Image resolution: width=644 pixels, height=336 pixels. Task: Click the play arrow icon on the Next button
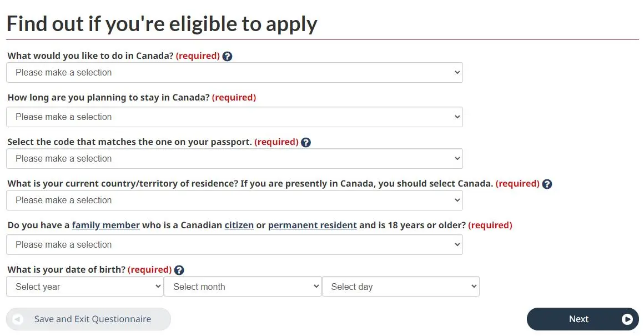pyautogui.click(x=627, y=319)
